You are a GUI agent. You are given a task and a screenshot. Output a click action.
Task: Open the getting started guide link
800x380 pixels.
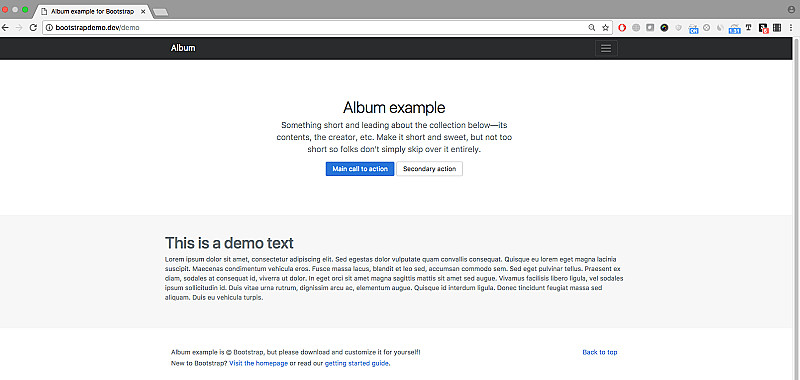[357, 364]
